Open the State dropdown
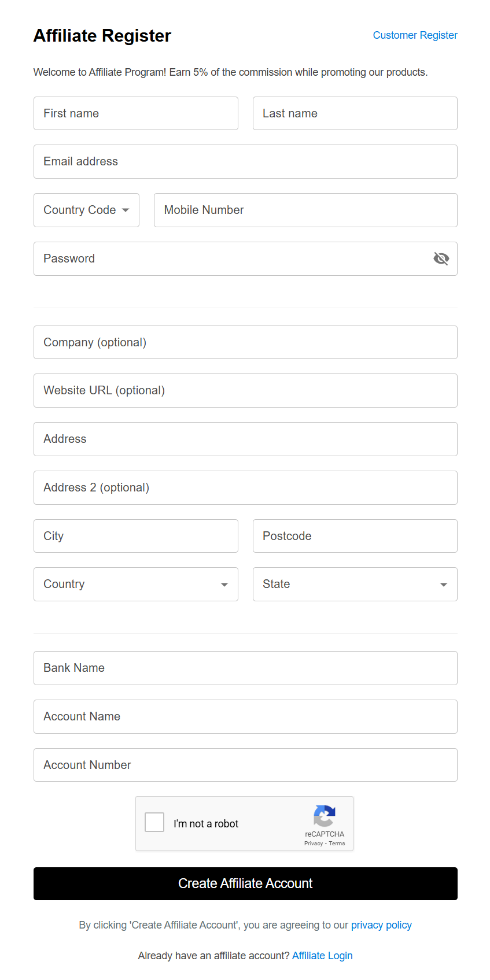 coord(355,584)
